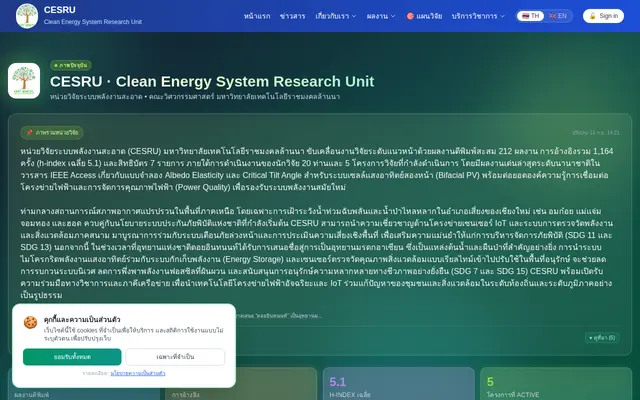The height and width of the screenshot is (400, 640).
Task: Open the แผนวิจัย menu item
Action: (424, 16)
